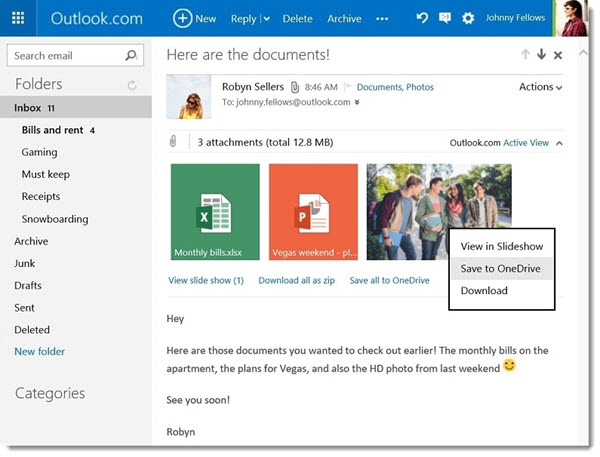Click the Active View link
Screen dimensions: 600x457
pos(526,143)
